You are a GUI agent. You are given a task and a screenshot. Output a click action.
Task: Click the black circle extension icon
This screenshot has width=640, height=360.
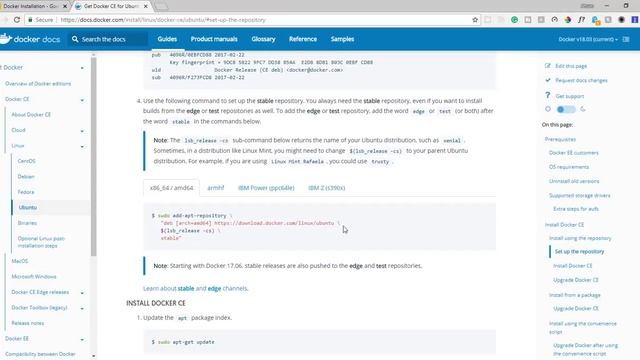[x=622, y=20]
